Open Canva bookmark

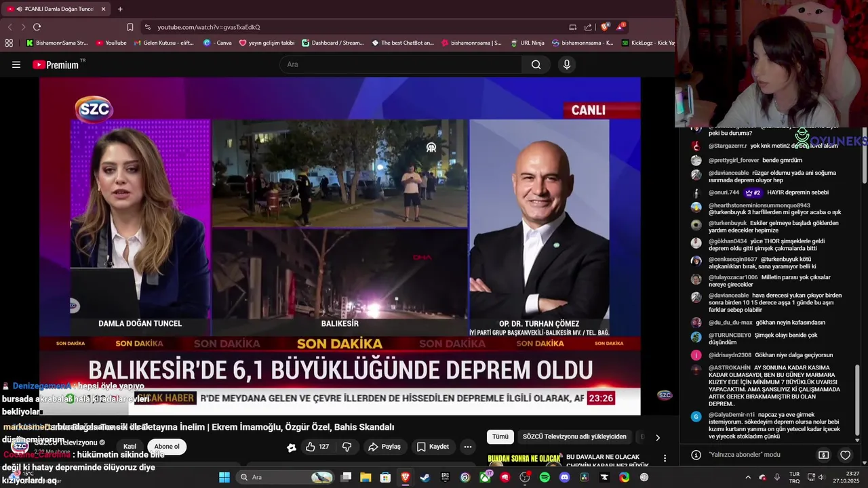(x=218, y=43)
